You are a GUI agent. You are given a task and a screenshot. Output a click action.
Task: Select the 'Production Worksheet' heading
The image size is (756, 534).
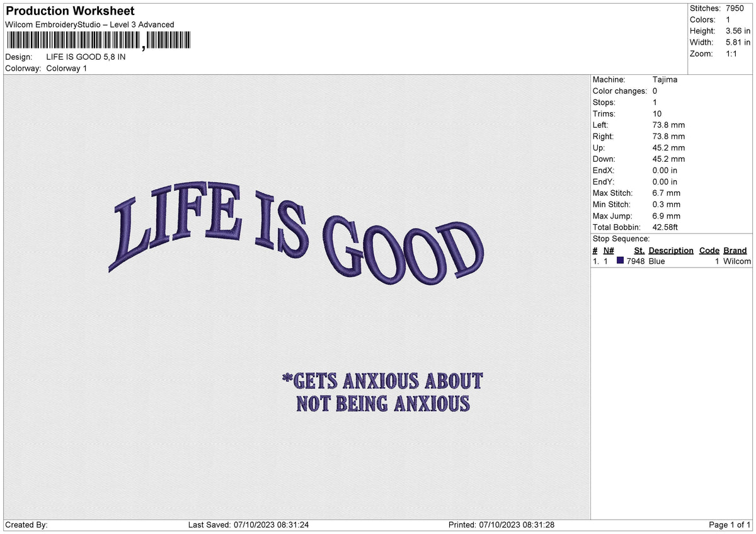click(x=70, y=11)
